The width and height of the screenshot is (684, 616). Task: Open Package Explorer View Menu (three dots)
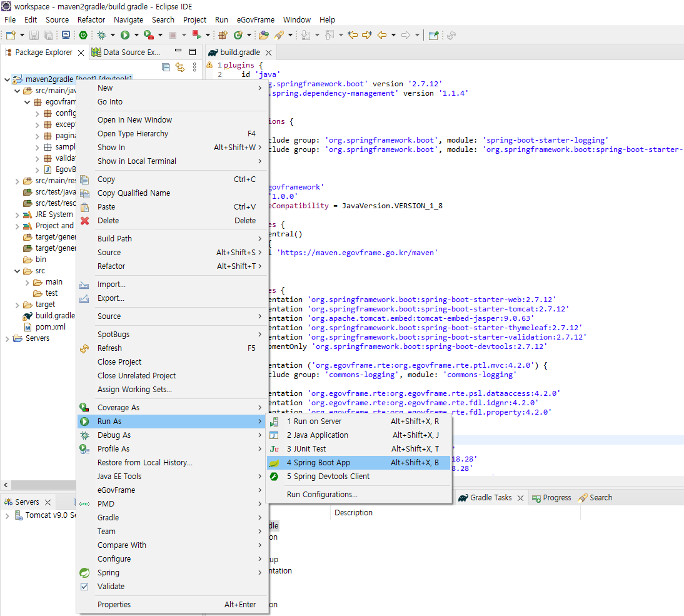pos(194,67)
